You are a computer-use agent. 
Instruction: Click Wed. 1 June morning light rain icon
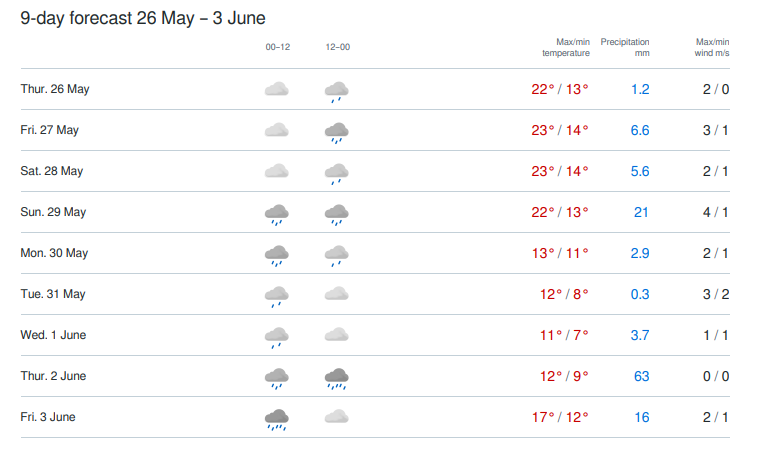276,338
